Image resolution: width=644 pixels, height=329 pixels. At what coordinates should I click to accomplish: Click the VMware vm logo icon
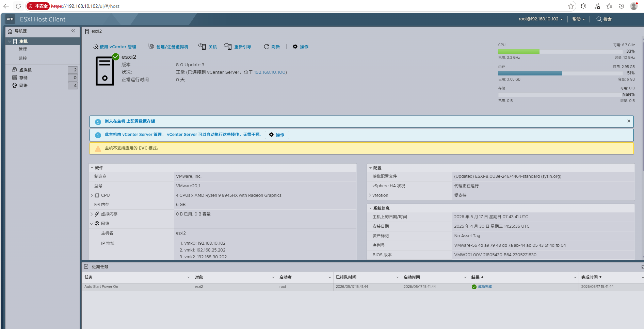pyautogui.click(x=10, y=19)
